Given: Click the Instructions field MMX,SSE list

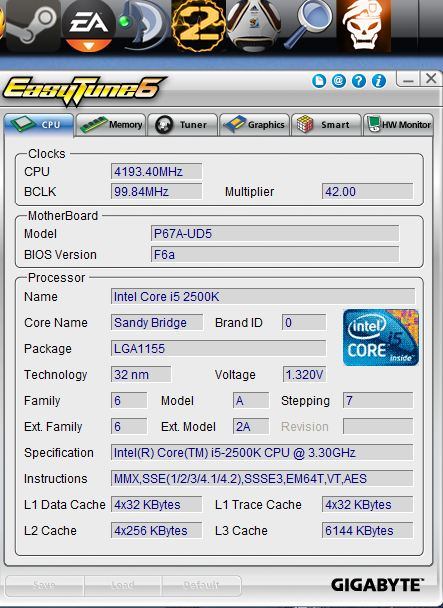Looking at the screenshot, I should [x=262, y=478].
